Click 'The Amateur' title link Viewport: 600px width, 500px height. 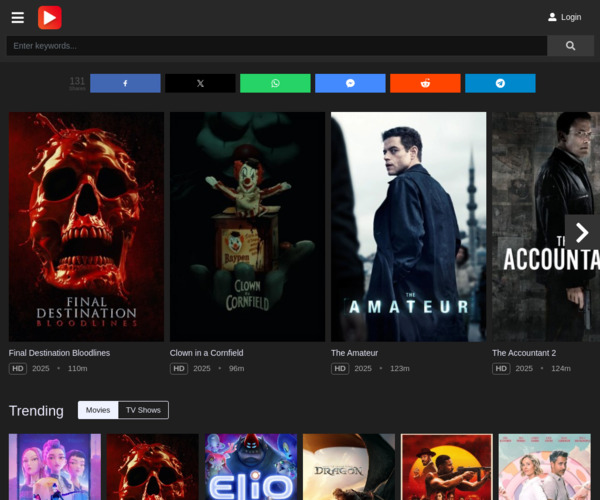[x=354, y=353]
